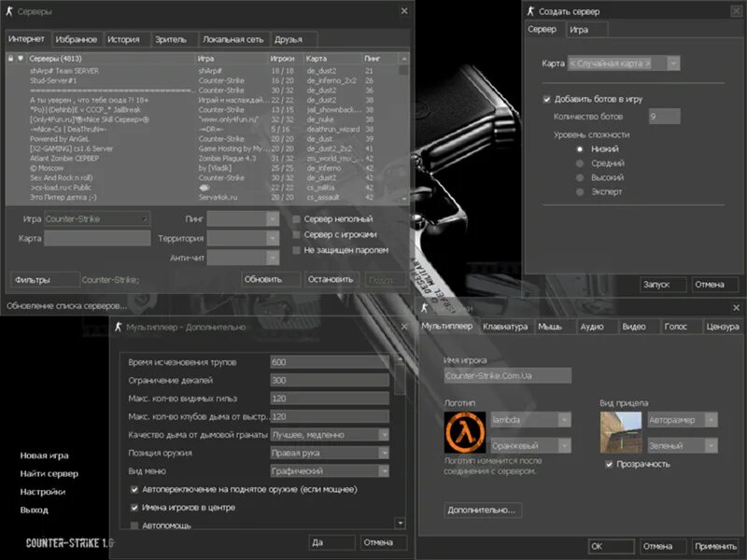Open the 'Анти-чит' filter dropdown
The image size is (747, 560).
pyautogui.click(x=243, y=258)
